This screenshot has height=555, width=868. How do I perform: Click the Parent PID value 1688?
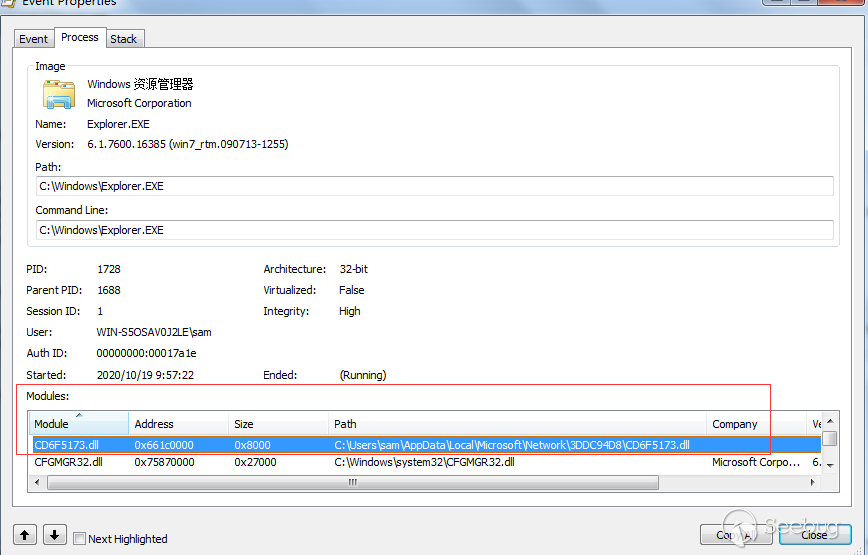[x=108, y=290]
